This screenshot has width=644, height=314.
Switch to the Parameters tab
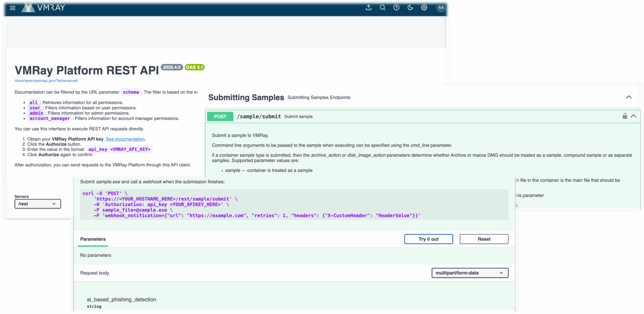point(93,239)
